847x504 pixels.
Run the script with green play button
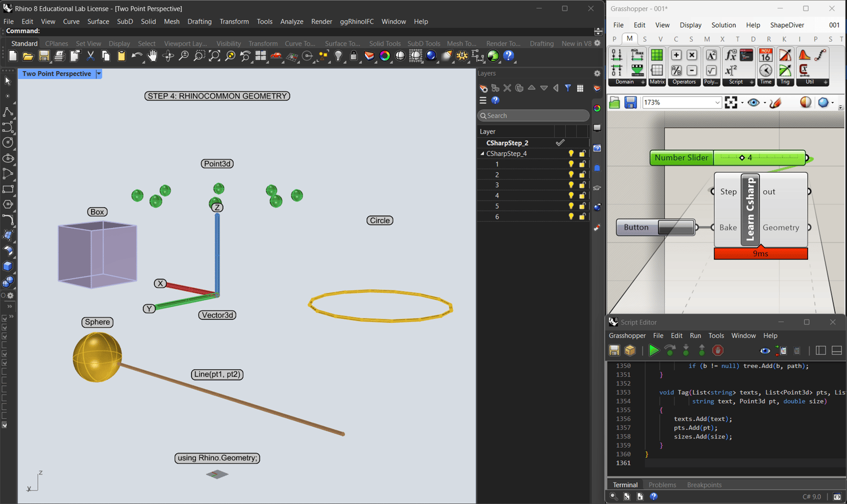coord(653,350)
